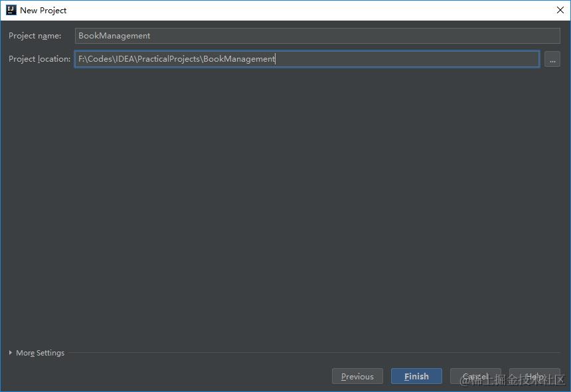The width and height of the screenshot is (571, 392).
Task: Expand the More Settings section
Action: point(37,353)
